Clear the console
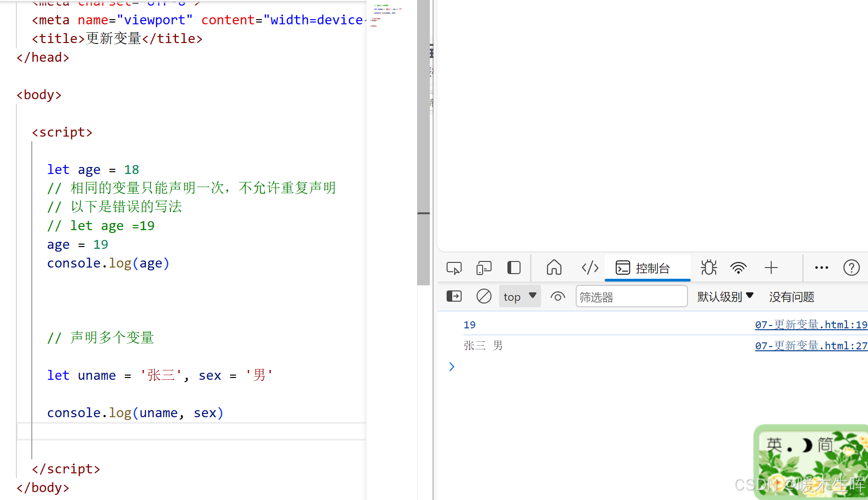The image size is (868, 500). 484,296
